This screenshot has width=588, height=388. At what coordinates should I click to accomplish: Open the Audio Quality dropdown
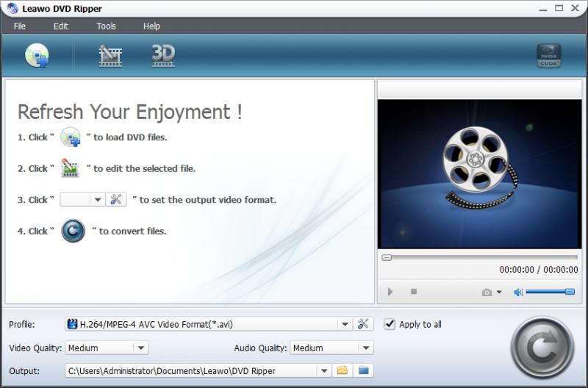(x=365, y=348)
